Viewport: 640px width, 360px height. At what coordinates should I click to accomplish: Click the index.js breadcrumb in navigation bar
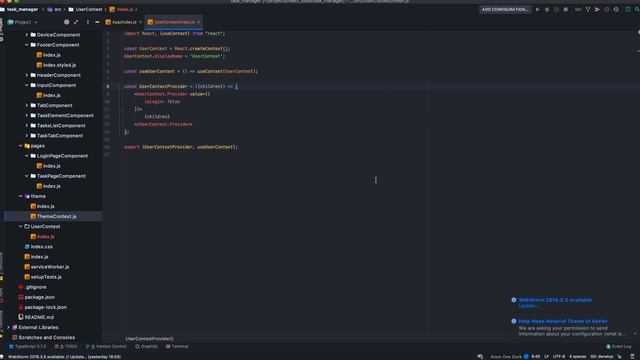121,9
